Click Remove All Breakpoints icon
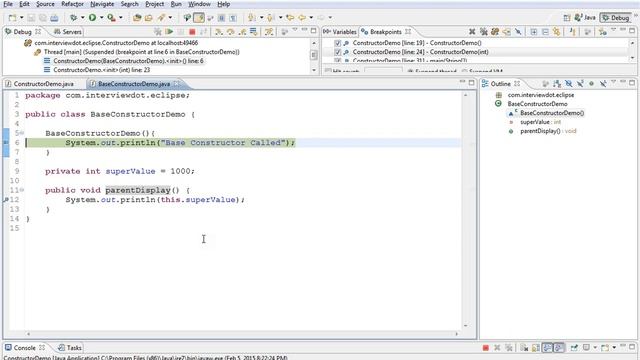The height and width of the screenshot is (360, 640). point(484,31)
